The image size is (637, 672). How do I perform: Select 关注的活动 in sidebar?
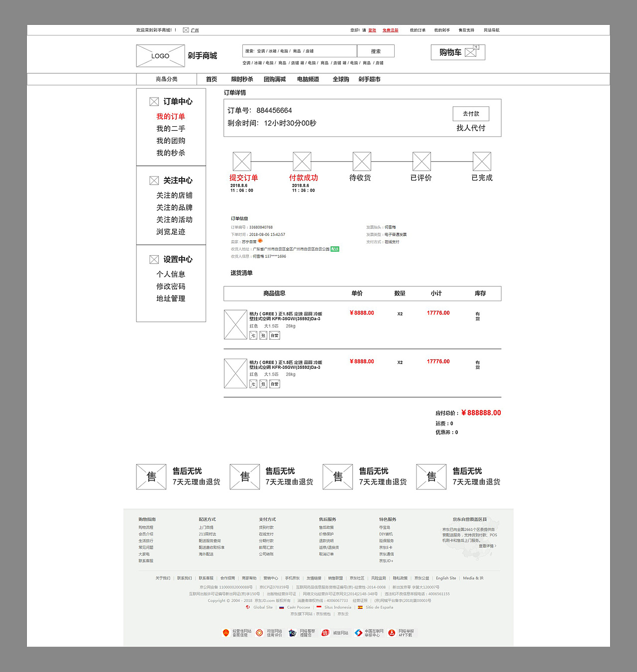click(x=174, y=220)
